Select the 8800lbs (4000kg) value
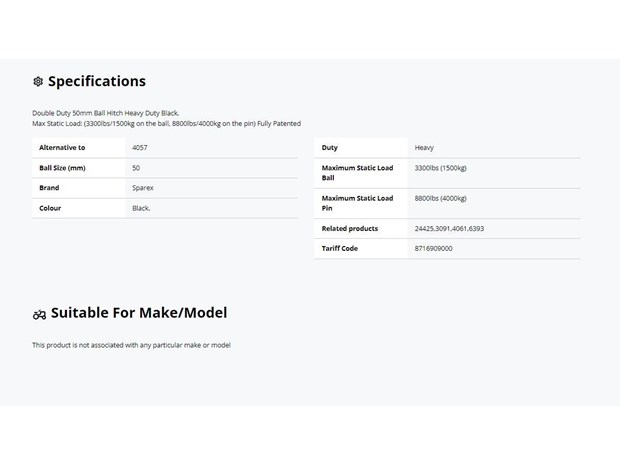This screenshot has width=620, height=465. pyautogui.click(x=440, y=198)
